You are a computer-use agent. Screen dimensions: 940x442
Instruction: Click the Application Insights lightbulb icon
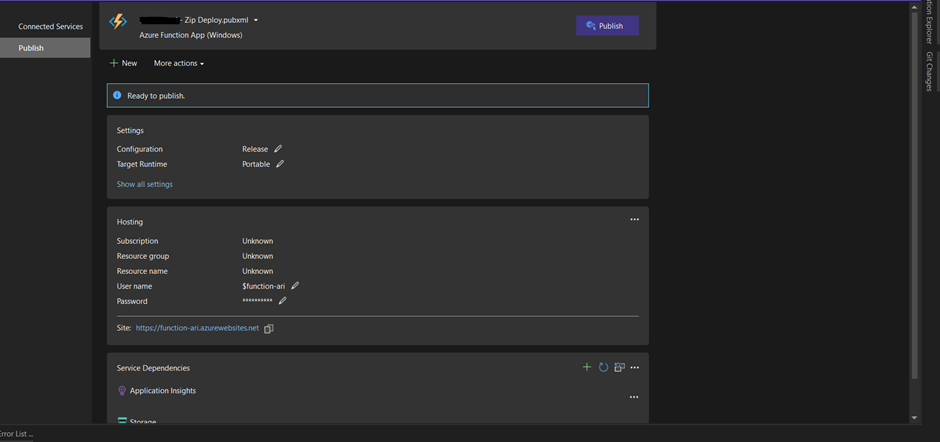tap(122, 391)
